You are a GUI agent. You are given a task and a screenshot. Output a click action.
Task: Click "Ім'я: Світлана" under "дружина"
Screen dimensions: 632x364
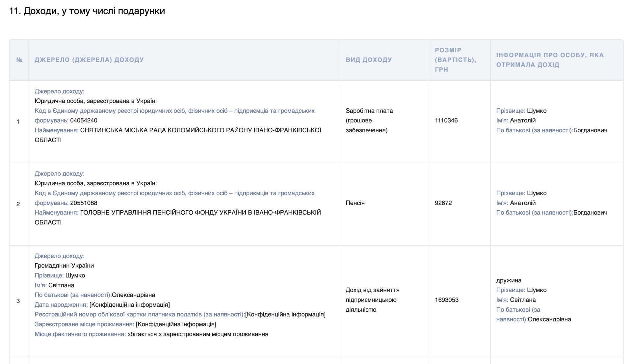coord(516,300)
